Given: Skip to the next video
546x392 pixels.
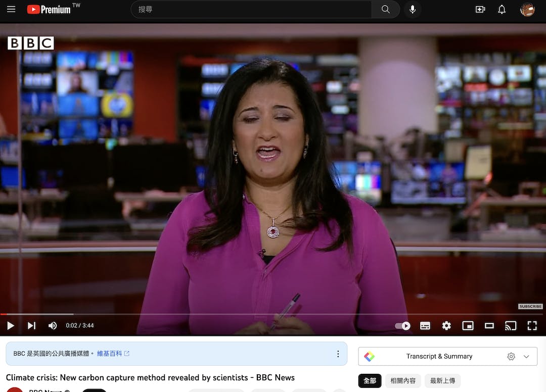Looking at the screenshot, I should tap(31, 325).
